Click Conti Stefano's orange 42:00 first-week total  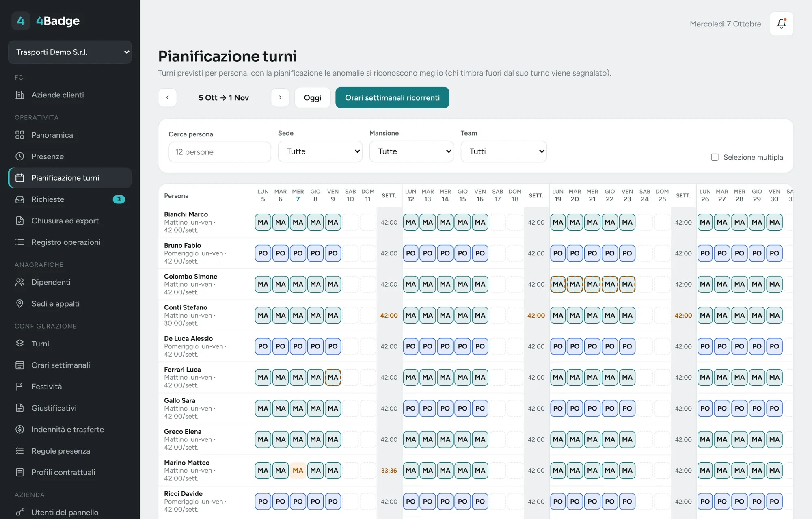[x=389, y=315]
